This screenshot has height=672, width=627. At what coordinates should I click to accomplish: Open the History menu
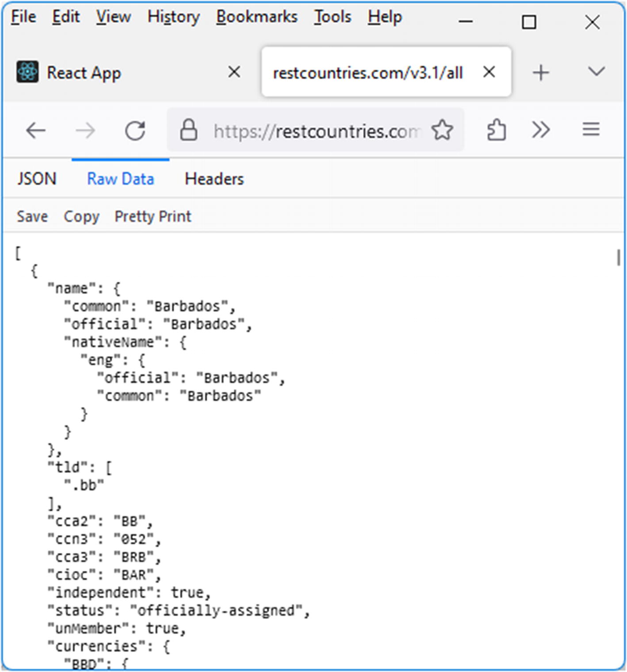pyautogui.click(x=173, y=17)
